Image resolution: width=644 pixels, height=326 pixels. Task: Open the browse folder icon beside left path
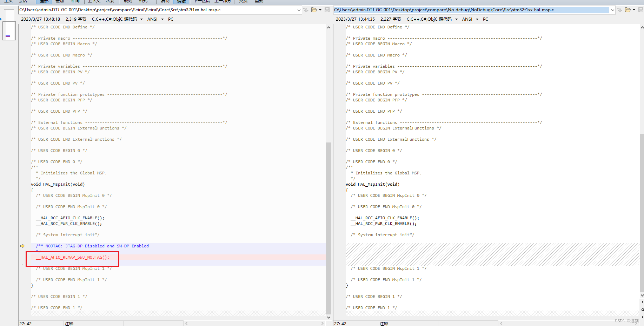(x=314, y=10)
